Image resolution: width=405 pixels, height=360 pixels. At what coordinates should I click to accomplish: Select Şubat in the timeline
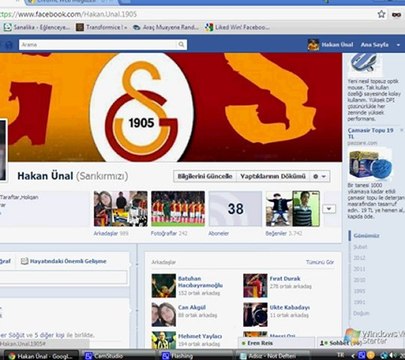pos(360,247)
